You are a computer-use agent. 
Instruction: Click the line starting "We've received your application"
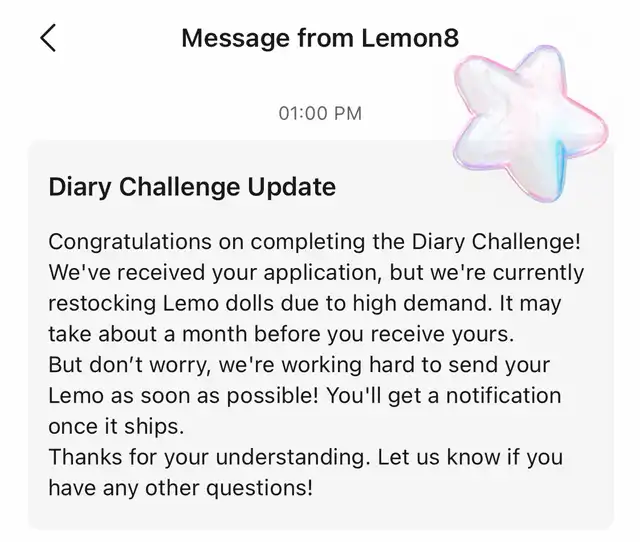316,272
